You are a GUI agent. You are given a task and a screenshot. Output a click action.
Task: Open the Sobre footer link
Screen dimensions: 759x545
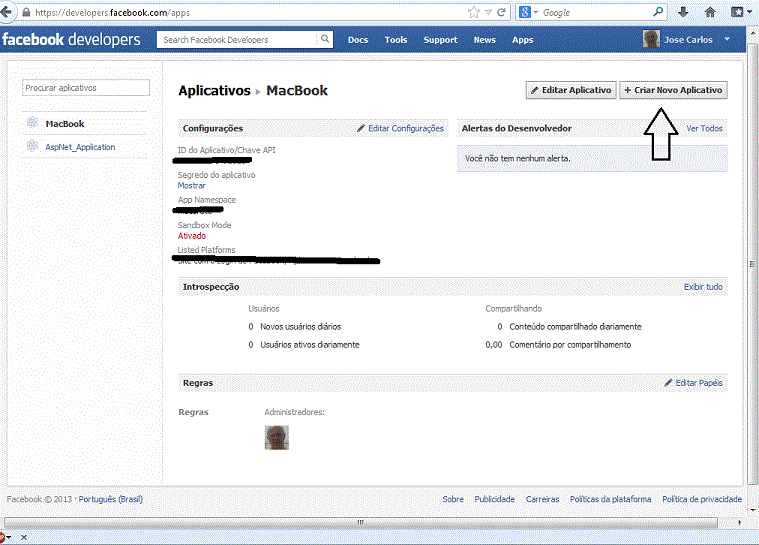coord(453,499)
